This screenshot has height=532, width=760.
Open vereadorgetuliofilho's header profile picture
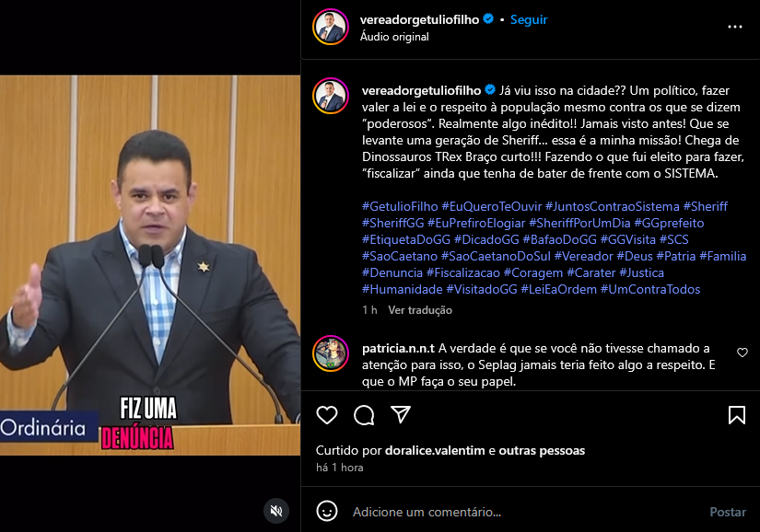point(331,27)
